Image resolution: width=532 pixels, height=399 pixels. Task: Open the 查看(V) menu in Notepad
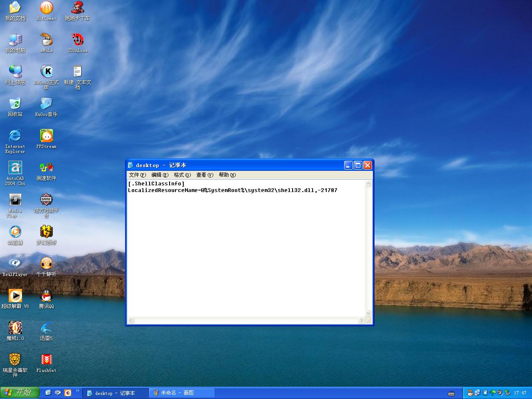click(x=205, y=175)
